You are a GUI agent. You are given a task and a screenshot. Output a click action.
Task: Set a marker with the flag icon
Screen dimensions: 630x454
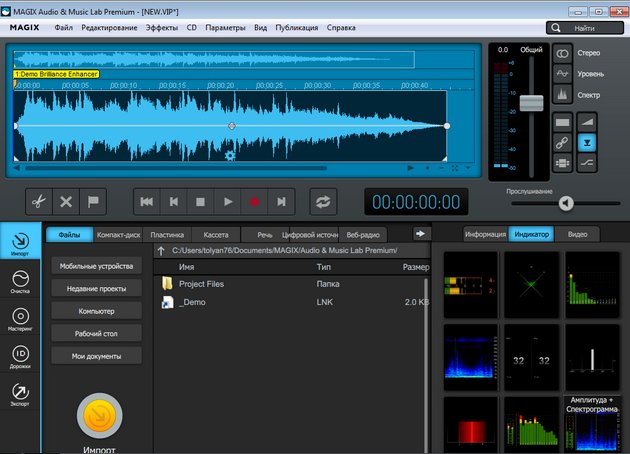point(95,201)
